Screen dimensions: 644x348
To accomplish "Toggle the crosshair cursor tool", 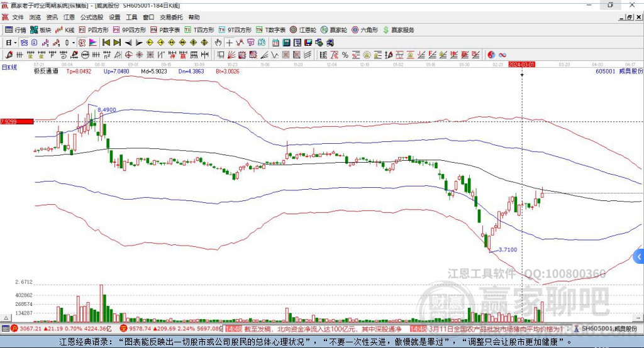I will coord(229,43).
